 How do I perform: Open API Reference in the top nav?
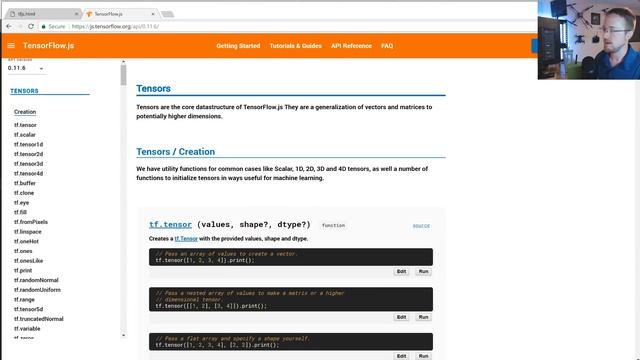point(351,46)
